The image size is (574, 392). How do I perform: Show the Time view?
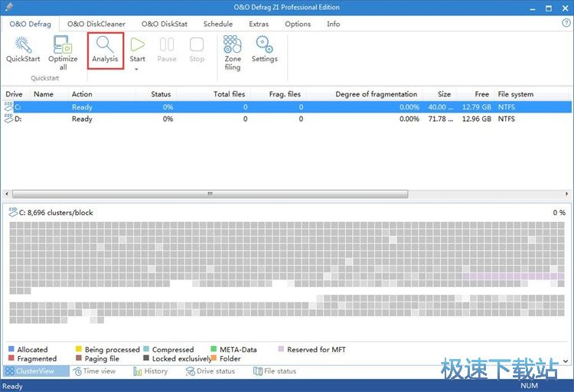point(94,371)
